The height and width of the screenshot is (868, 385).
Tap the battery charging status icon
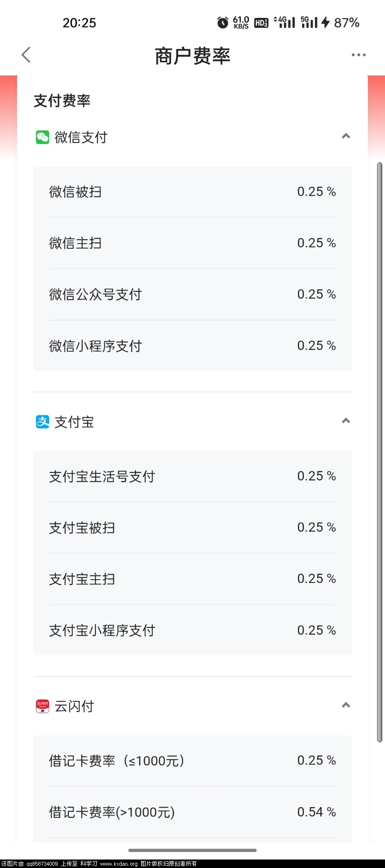pos(326,22)
